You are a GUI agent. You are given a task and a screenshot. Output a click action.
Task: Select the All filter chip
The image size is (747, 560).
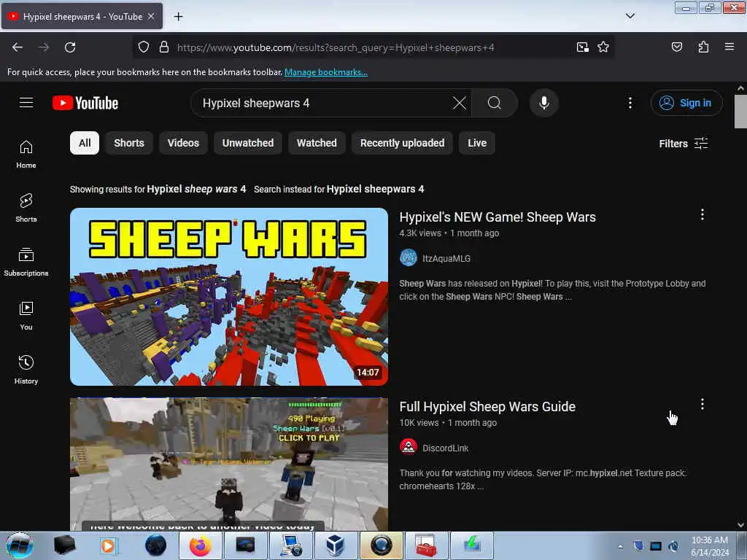pos(85,143)
